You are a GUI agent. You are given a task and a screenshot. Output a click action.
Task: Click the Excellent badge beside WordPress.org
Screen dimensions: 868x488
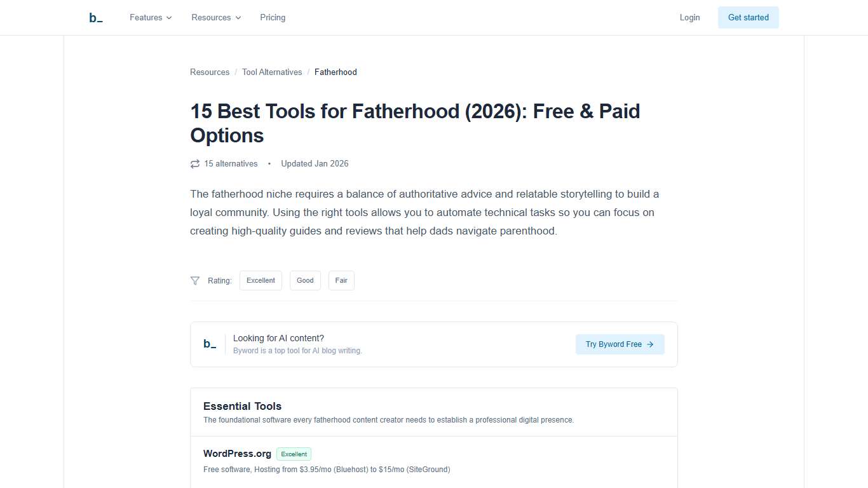(294, 454)
